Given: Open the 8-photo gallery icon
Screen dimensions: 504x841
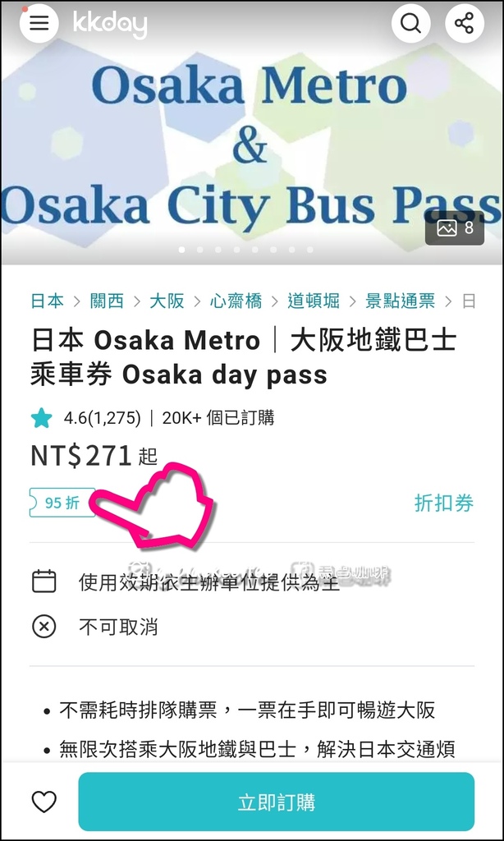Looking at the screenshot, I should pyautogui.click(x=455, y=228).
